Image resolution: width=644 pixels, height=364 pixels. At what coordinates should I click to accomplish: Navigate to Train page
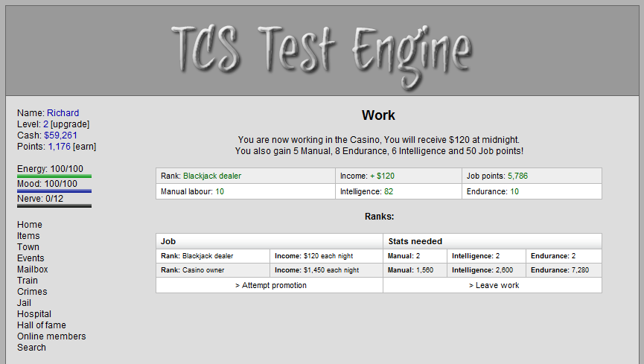pos(28,281)
